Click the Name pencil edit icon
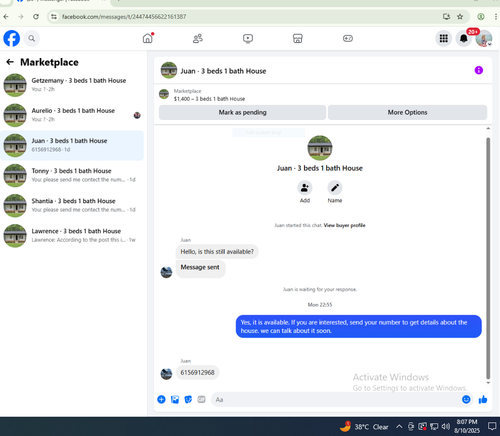 click(335, 188)
